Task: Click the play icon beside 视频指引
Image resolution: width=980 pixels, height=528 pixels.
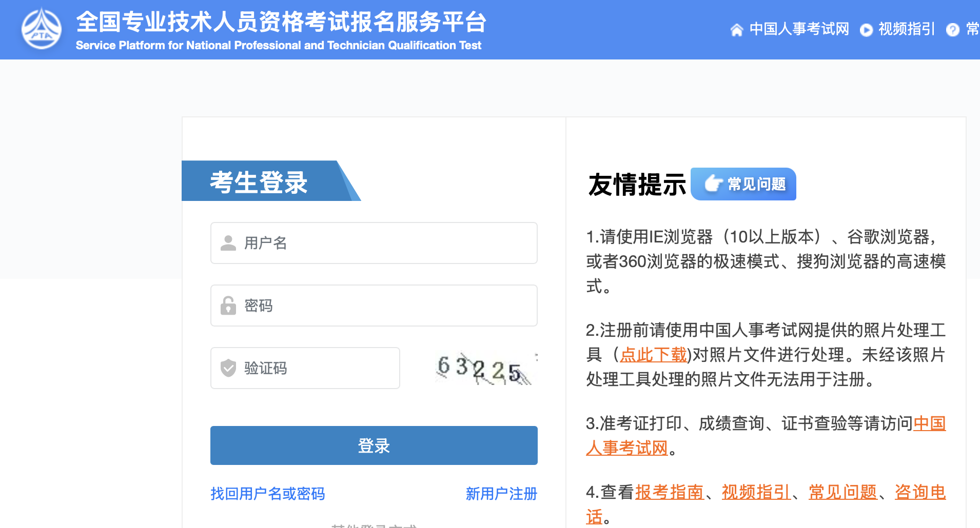Action: coord(866,30)
